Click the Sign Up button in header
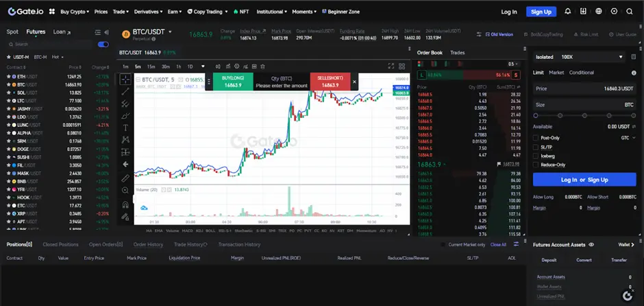 [x=541, y=12]
